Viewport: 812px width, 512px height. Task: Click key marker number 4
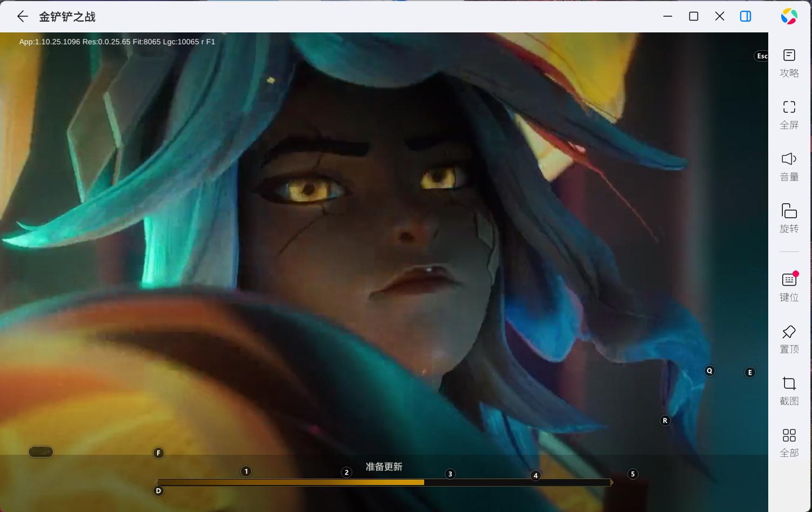click(x=535, y=475)
